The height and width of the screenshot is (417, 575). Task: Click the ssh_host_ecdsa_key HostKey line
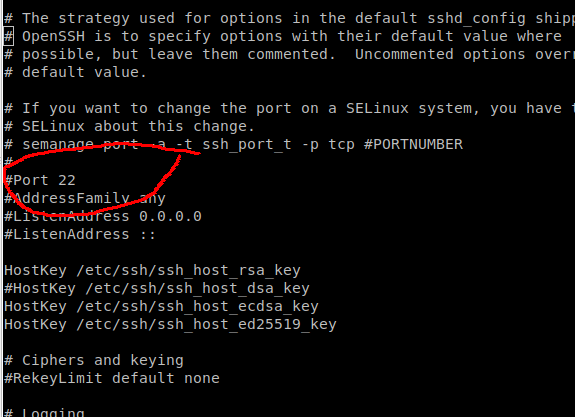click(x=161, y=306)
